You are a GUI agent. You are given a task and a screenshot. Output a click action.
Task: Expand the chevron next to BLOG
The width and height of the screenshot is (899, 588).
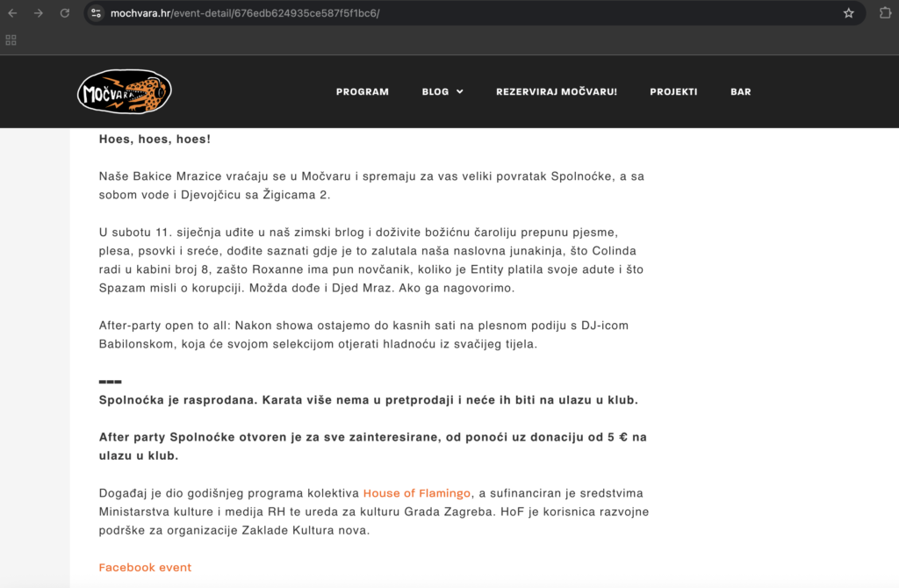459,91
